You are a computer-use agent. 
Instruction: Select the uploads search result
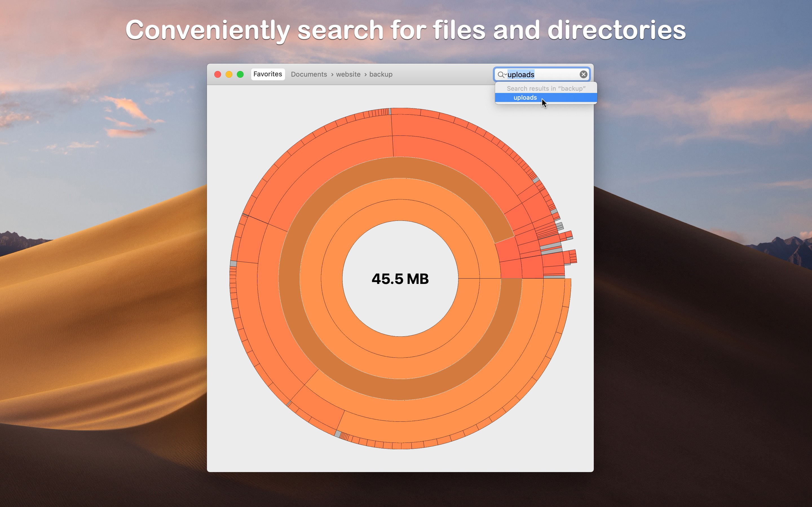tap(546, 97)
